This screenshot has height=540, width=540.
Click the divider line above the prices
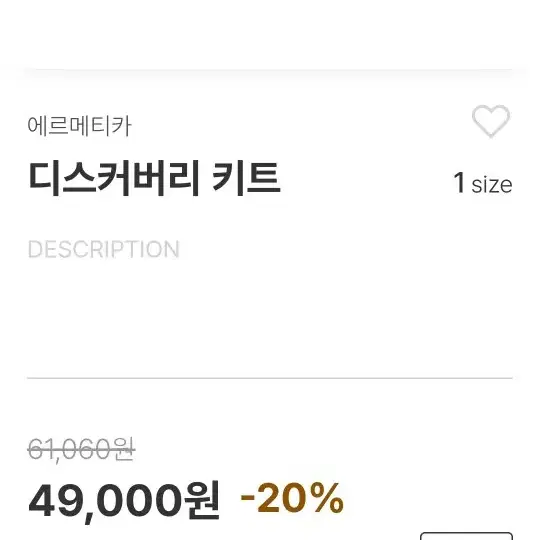pos(270,378)
